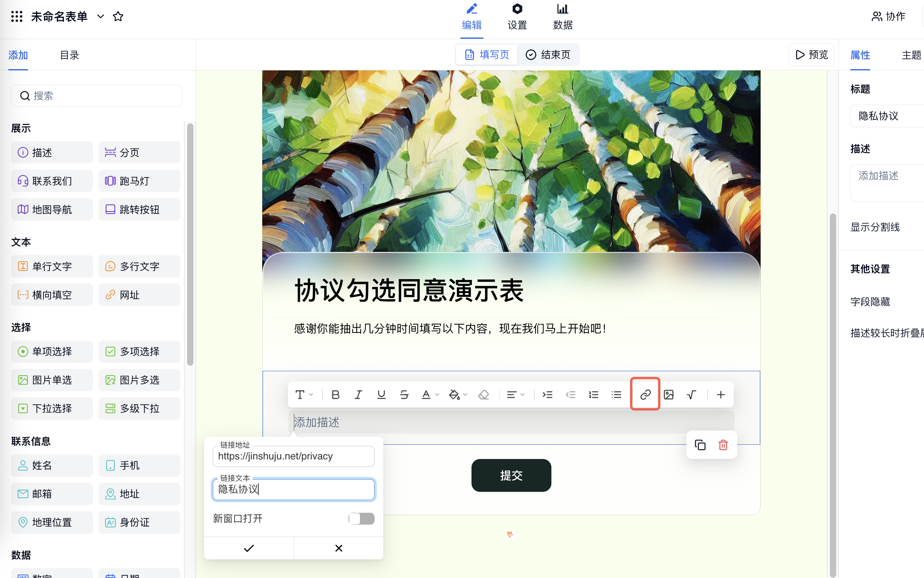The height and width of the screenshot is (578, 924).
Task: Open the app grid menu icon
Action: (x=17, y=16)
